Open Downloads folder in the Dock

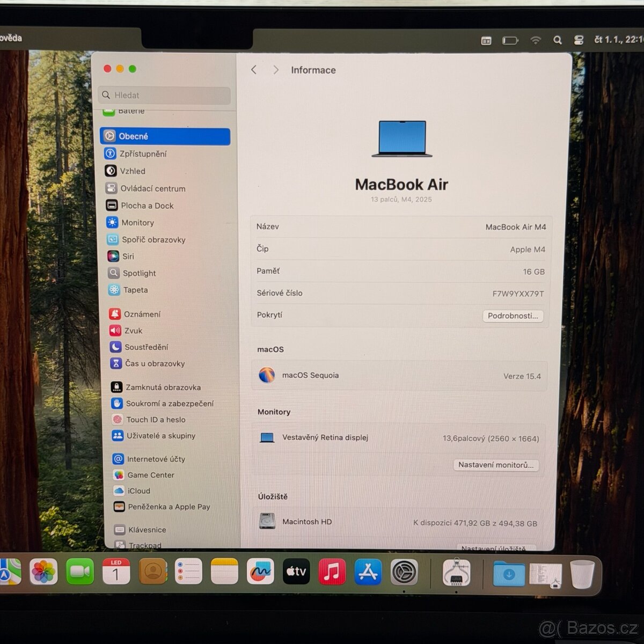point(509,574)
